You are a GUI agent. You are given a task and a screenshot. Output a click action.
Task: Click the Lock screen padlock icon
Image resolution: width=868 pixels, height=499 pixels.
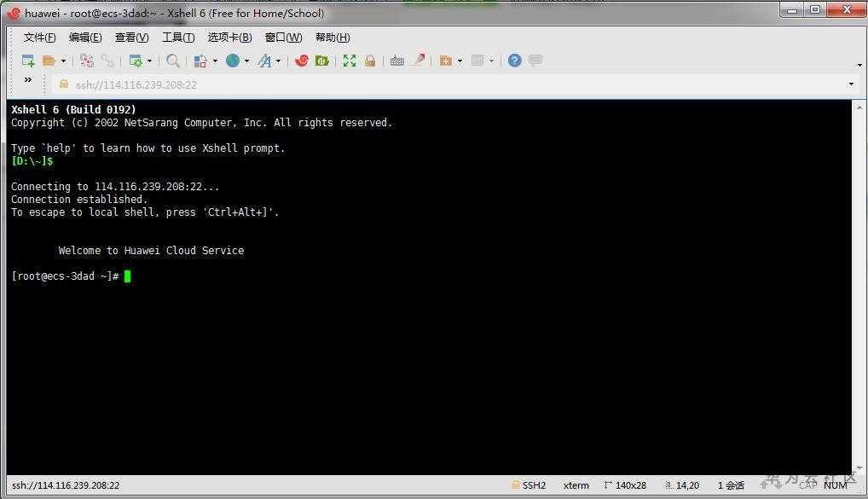370,61
